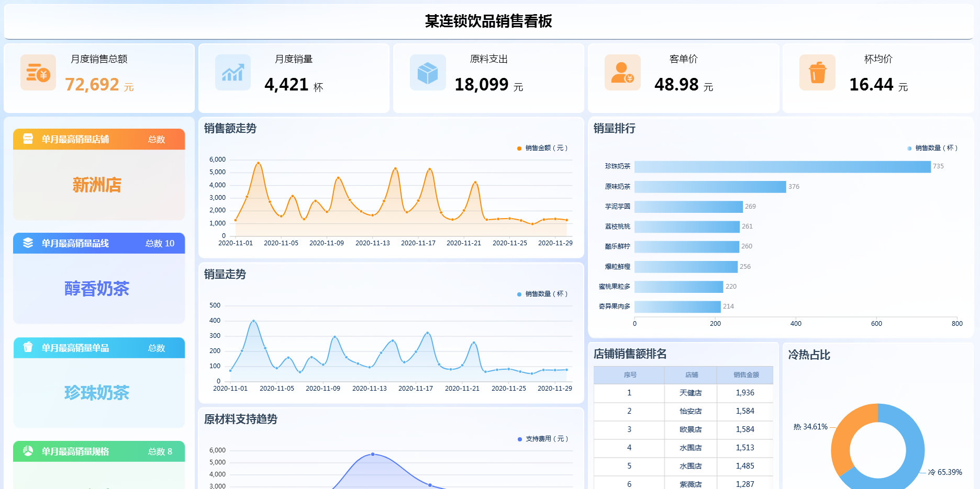Click the 月度销量 growth chart icon
Image resolution: width=980 pixels, height=489 pixels.
233,73
